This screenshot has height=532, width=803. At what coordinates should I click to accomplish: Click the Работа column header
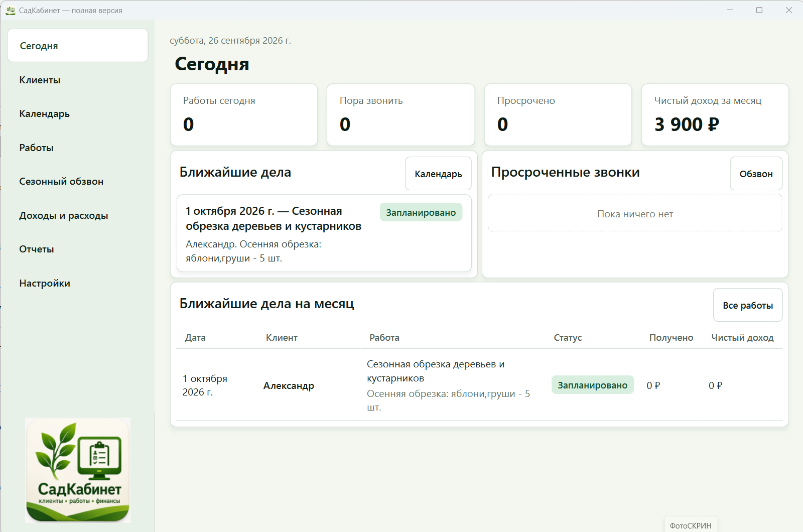384,338
